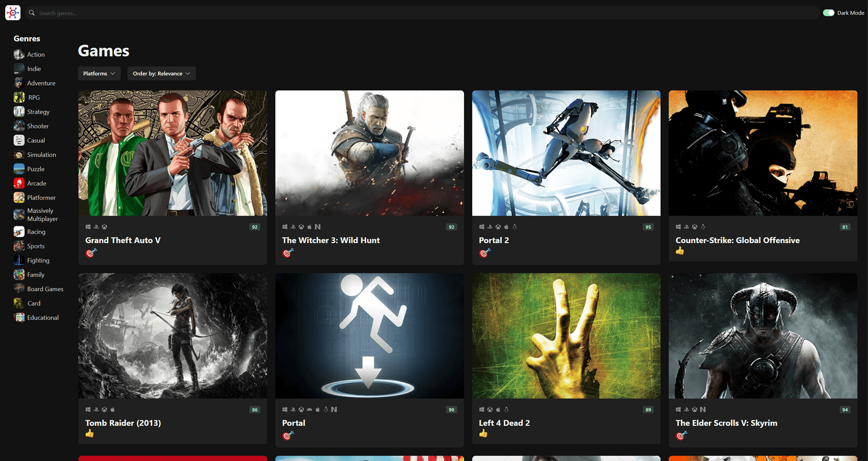Image resolution: width=868 pixels, height=461 pixels.
Task: Click the search magnifier icon
Action: (31, 13)
